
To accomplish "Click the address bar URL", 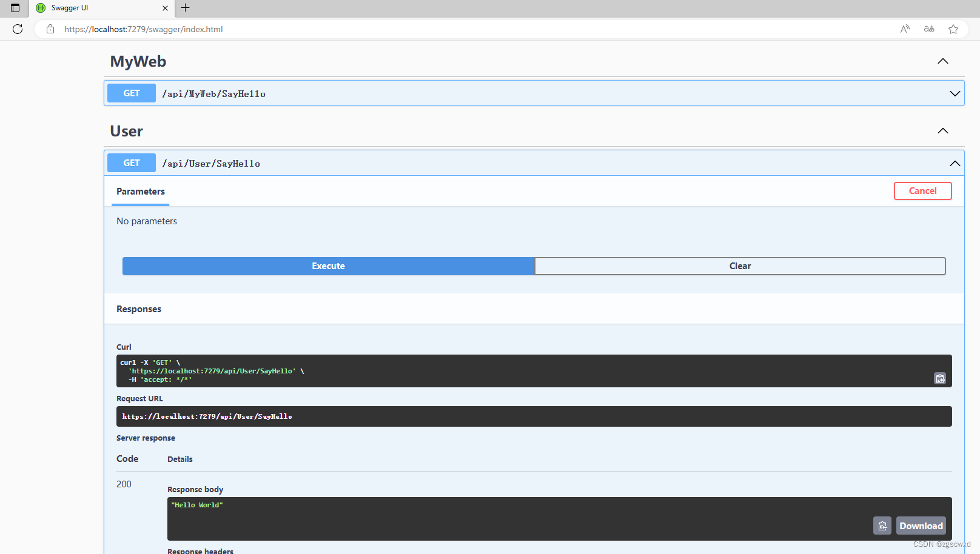I will click(144, 29).
